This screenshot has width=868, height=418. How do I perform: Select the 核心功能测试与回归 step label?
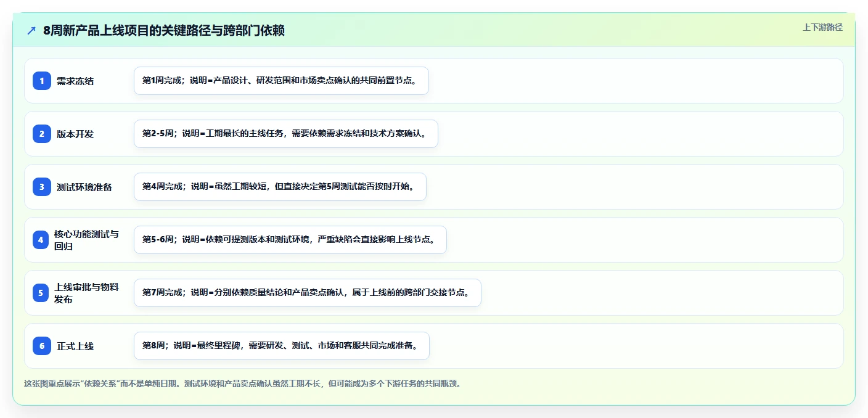tap(86, 240)
